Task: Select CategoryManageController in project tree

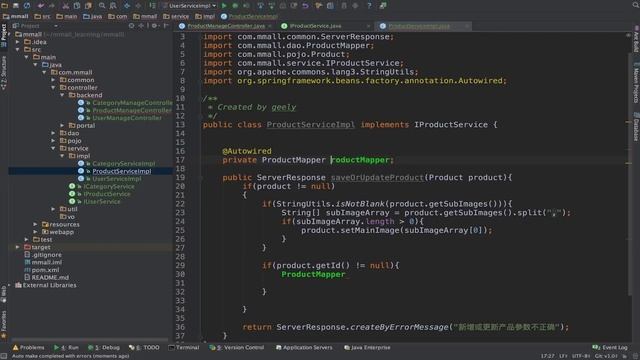Action: 132,103
